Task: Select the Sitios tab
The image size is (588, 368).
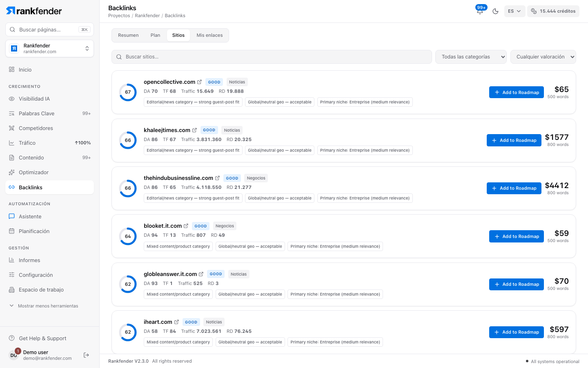Action: 178,35
